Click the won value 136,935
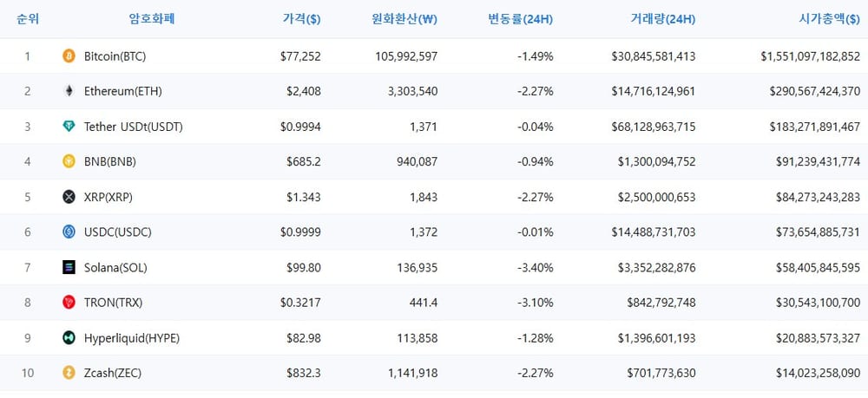 418,268
